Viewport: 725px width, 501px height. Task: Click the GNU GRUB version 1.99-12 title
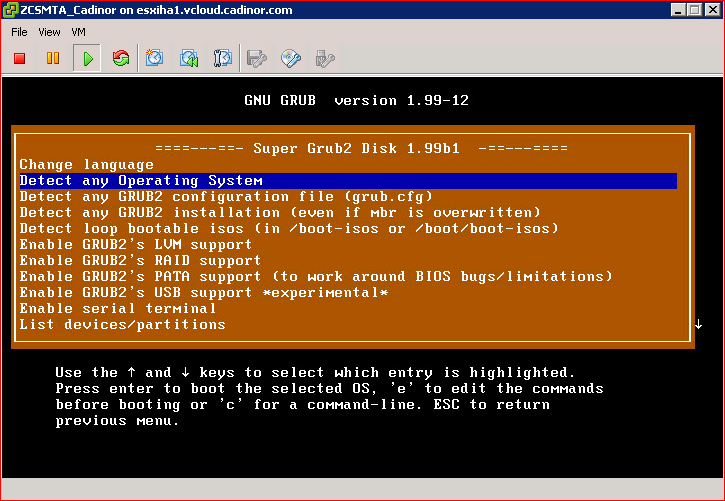[356, 100]
